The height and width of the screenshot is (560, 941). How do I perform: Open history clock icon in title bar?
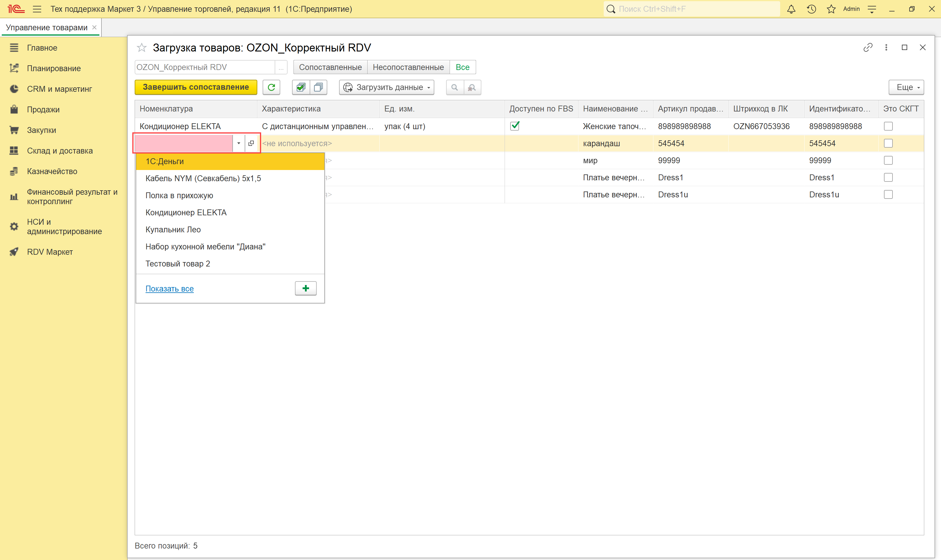(x=811, y=9)
